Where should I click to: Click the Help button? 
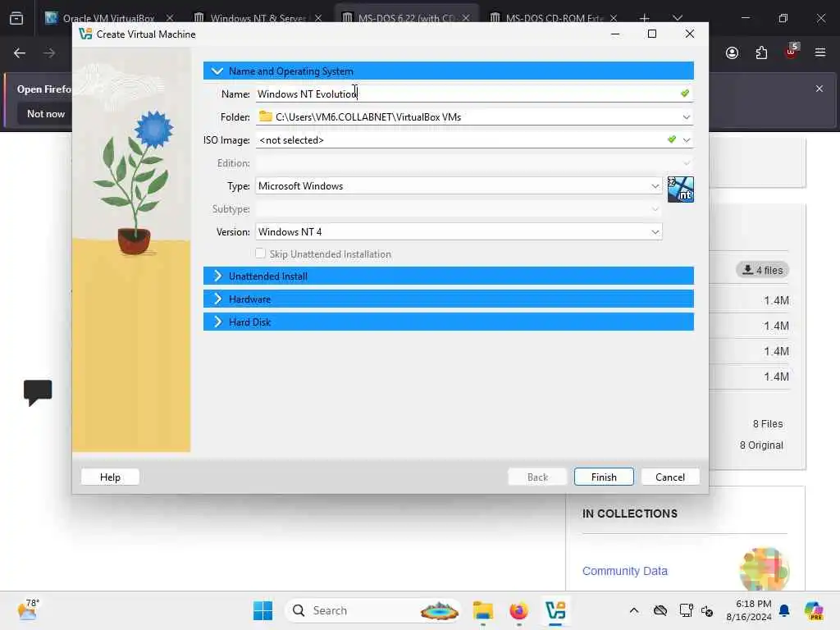point(110,477)
